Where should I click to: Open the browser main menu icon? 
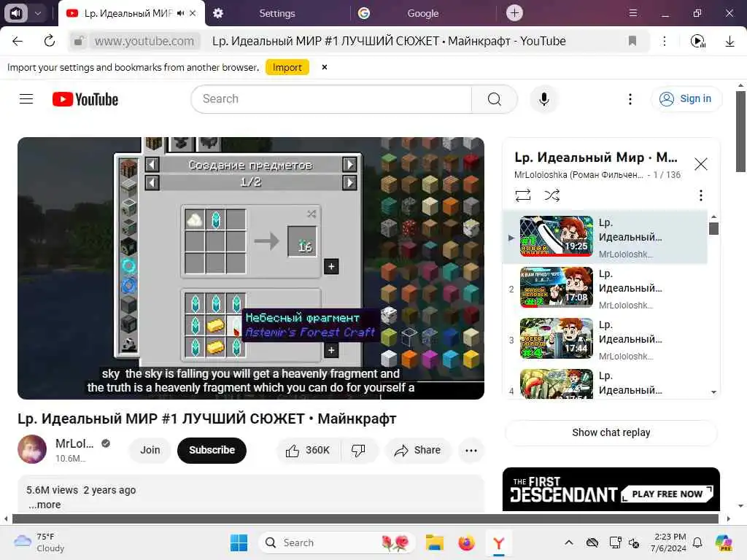[632, 13]
